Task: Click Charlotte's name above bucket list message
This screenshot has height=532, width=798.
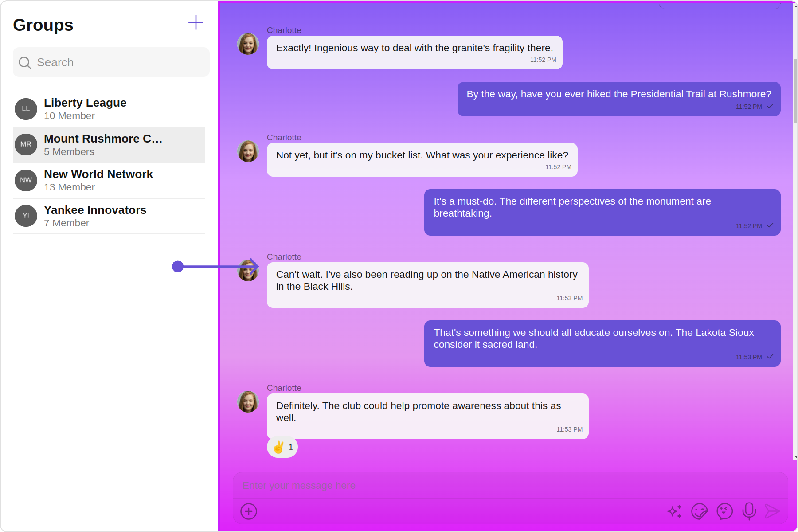Action: (x=284, y=137)
